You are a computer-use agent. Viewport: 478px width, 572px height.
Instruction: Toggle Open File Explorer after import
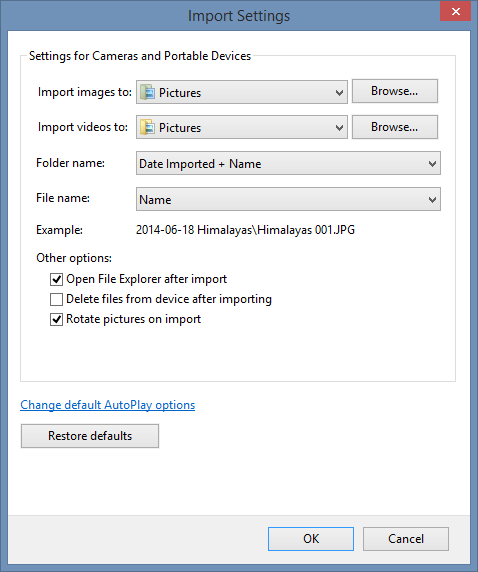click(56, 279)
